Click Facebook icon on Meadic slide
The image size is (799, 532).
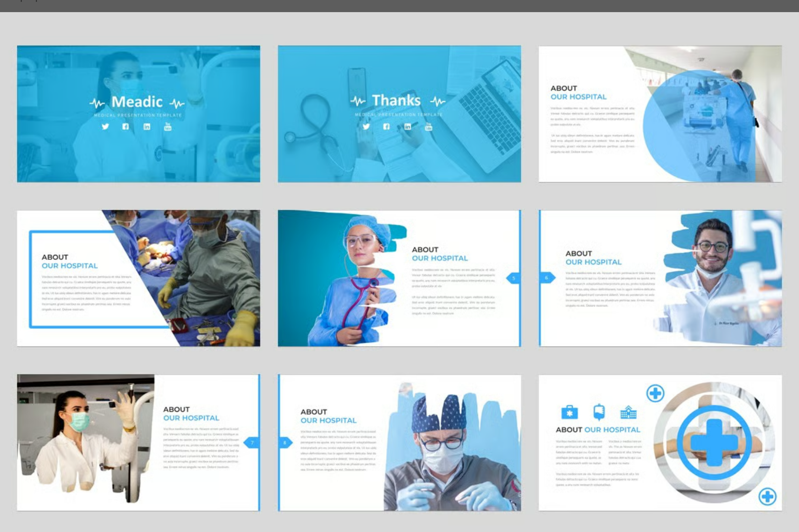(125, 126)
